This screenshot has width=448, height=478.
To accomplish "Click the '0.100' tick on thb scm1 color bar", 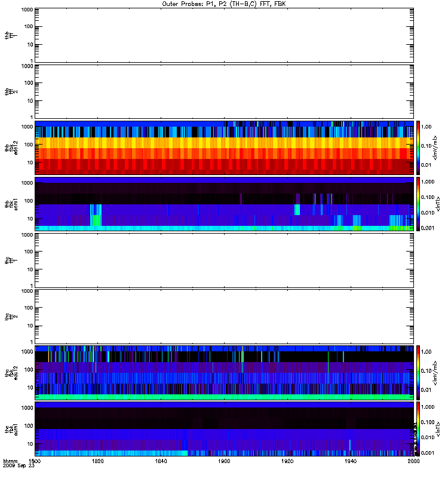I will (428, 197).
